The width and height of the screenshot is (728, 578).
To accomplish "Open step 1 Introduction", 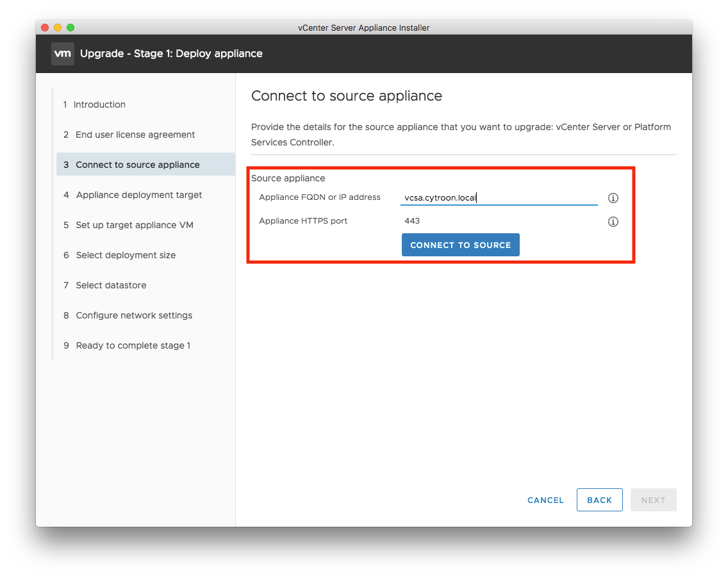I will click(x=95, y=104).
